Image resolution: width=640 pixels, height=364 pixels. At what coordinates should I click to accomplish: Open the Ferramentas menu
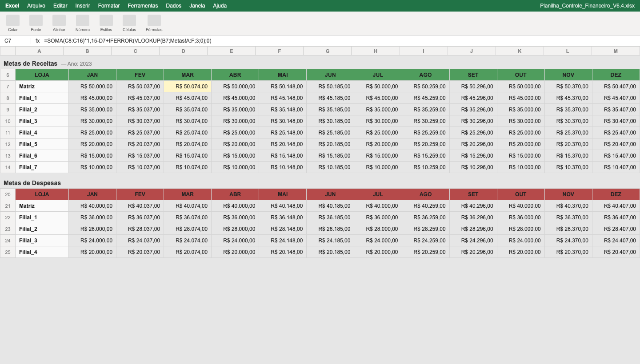click(x=143, y=6)
